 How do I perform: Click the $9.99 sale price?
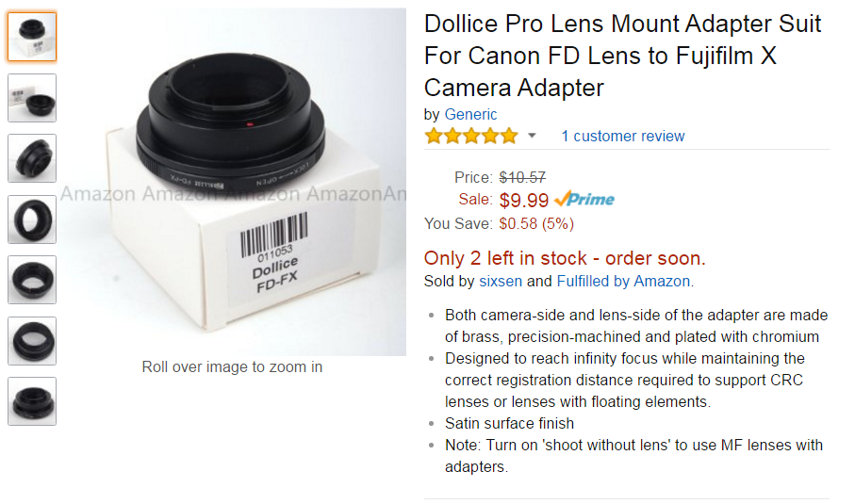pos(523,200)
